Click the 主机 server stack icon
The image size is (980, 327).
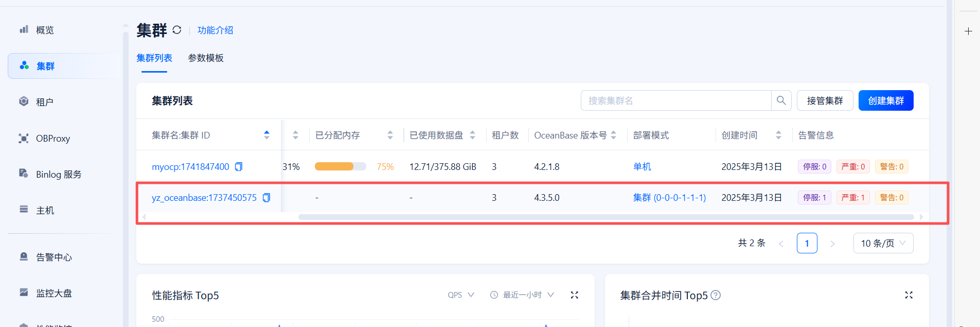tap(24, 209)
